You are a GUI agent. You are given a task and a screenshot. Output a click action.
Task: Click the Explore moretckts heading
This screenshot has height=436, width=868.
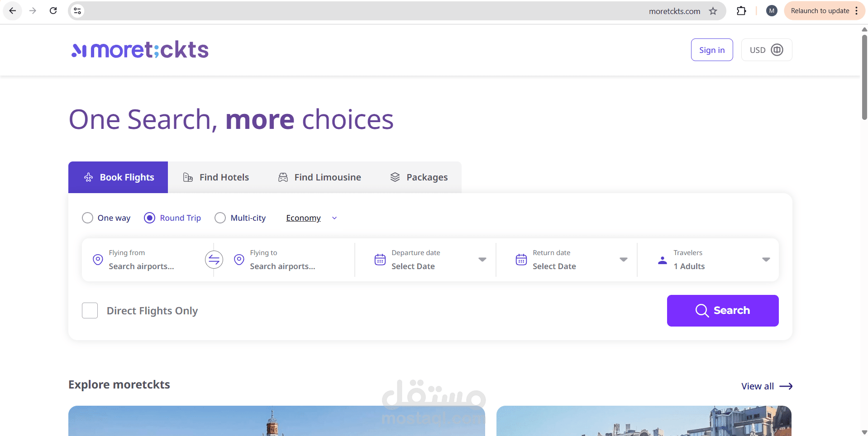pos(119,384)
